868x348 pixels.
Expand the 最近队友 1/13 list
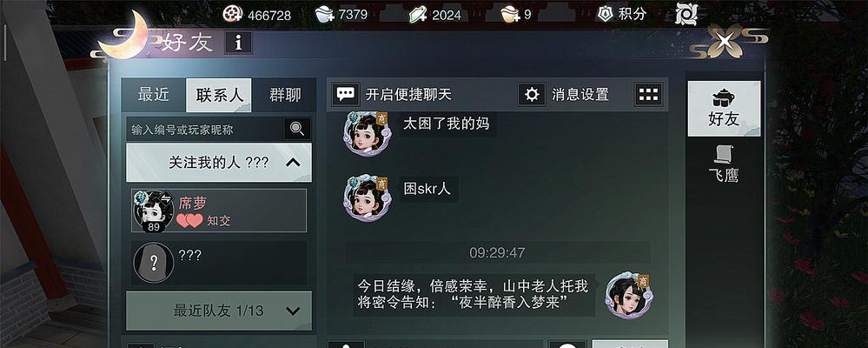tap(293, 311)
